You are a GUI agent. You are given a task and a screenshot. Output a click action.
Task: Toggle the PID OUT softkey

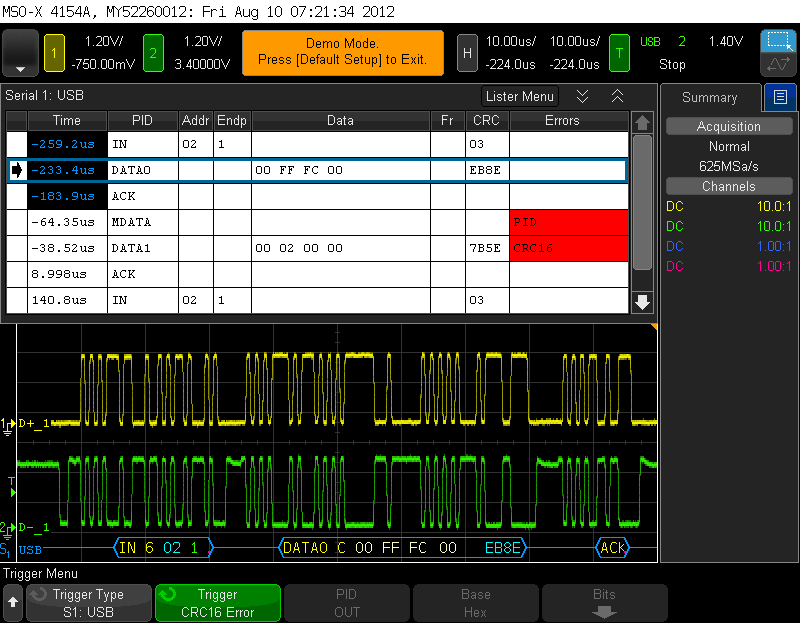point(346,602)
